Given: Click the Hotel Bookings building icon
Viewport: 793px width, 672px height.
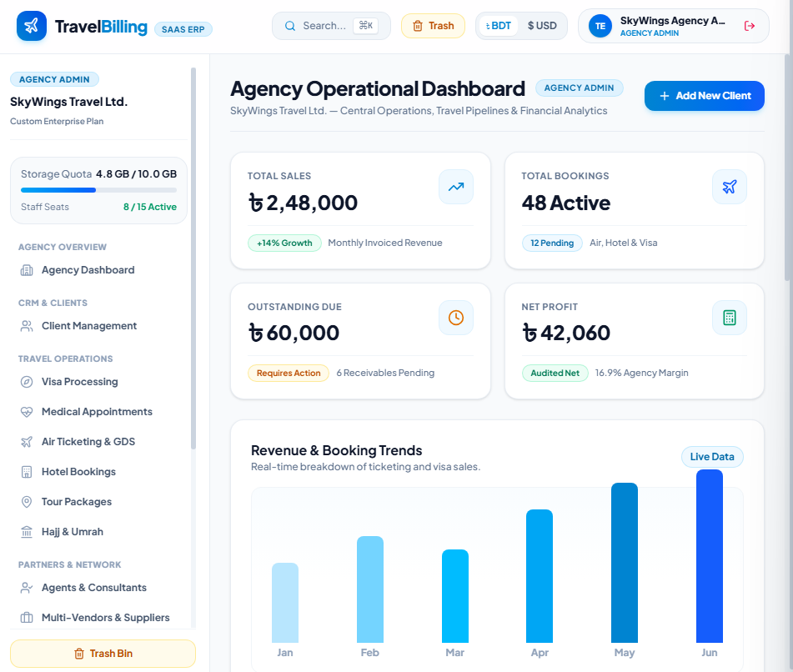Looking at the screenshot, I should pos(27,472).
